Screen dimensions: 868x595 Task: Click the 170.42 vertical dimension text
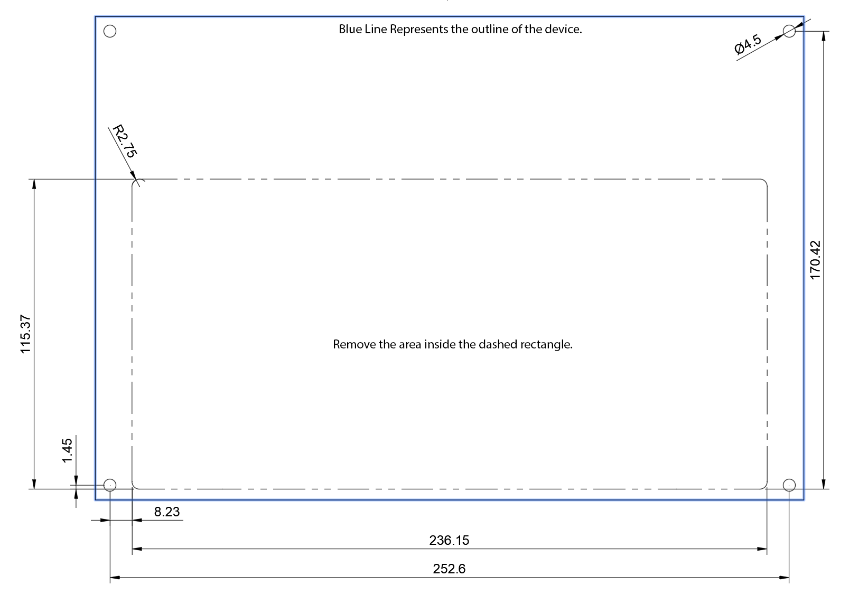click(x=815, y=260)
